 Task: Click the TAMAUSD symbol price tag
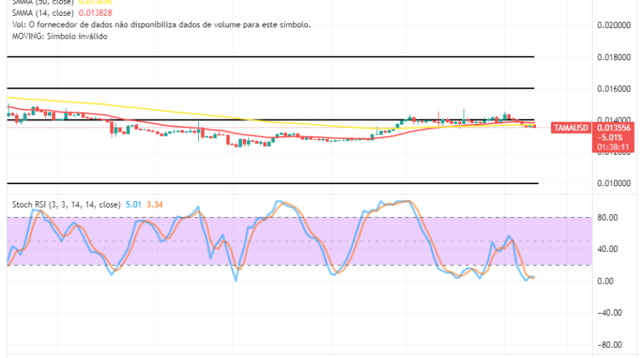tap(571, 128)
